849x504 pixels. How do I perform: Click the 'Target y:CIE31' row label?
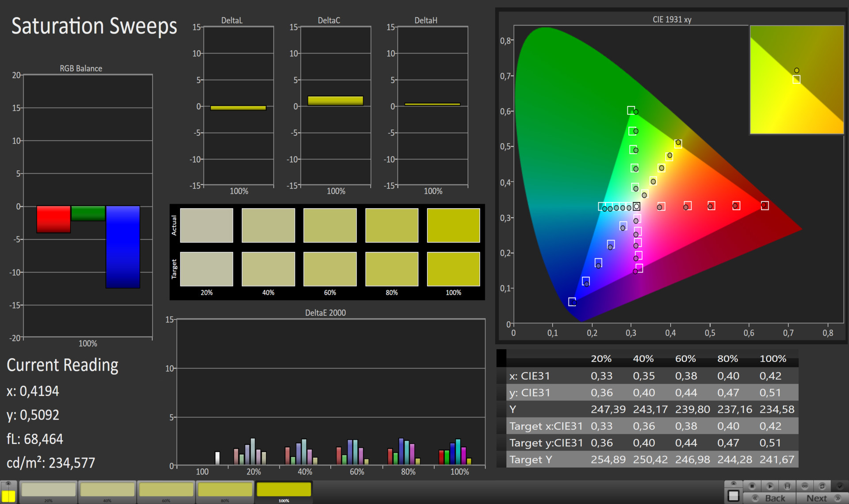coord(546,443)
